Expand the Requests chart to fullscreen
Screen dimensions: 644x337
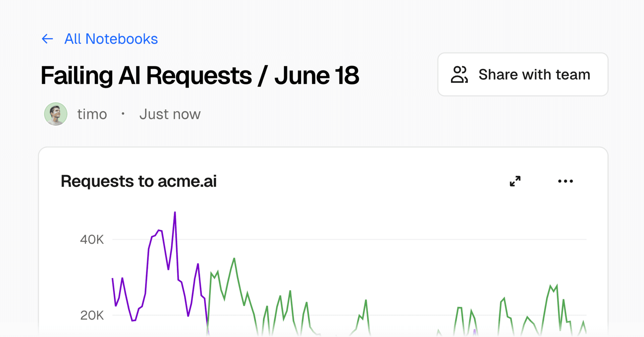(x=515, y=181)
